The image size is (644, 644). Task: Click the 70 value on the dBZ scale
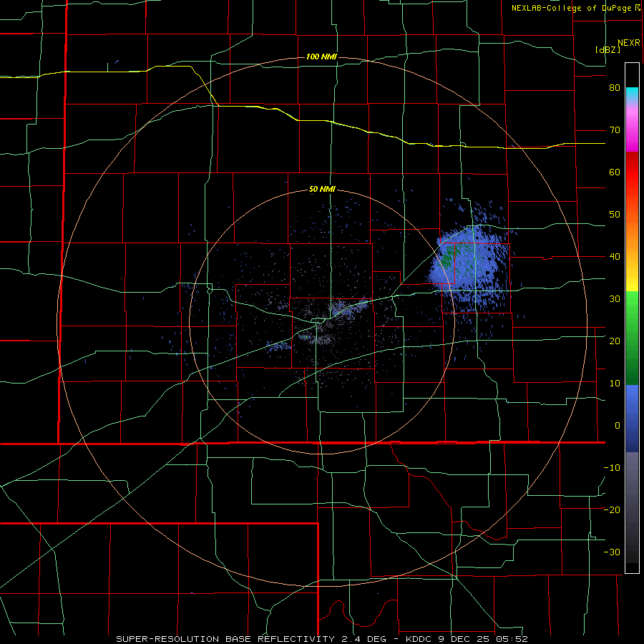[615, 130]
